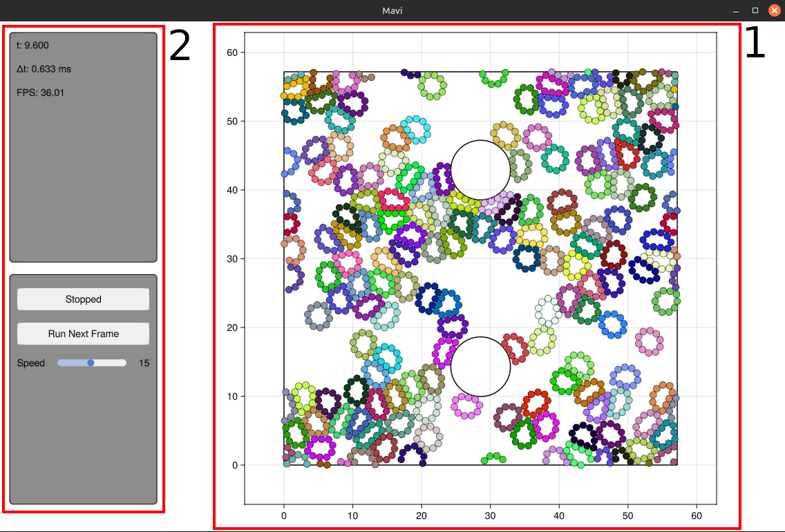
Task: Click the Speed slider handle
Action: [91, 363]
